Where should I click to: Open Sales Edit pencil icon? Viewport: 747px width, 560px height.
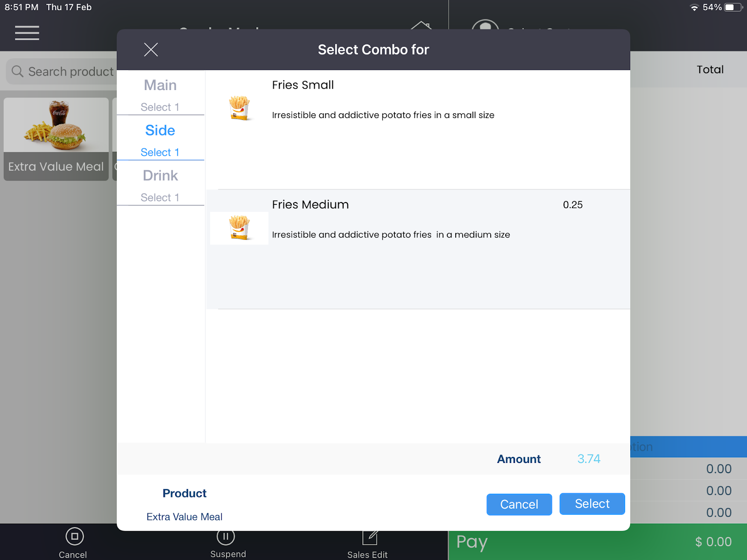click(370, 538)
